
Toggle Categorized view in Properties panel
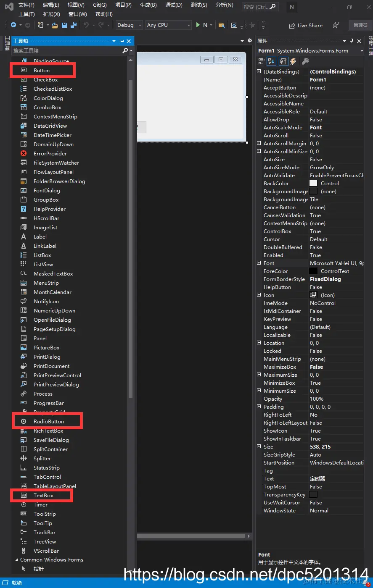click(x=261, y=61)
